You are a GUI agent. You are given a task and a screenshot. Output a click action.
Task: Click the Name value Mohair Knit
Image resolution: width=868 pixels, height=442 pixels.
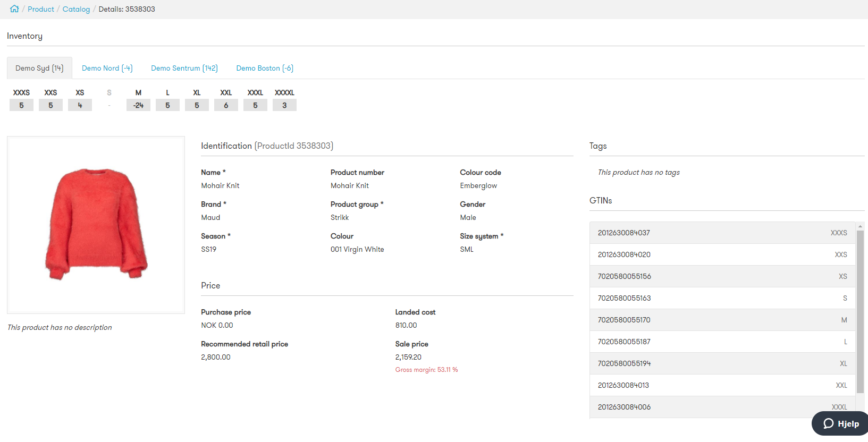220,185
